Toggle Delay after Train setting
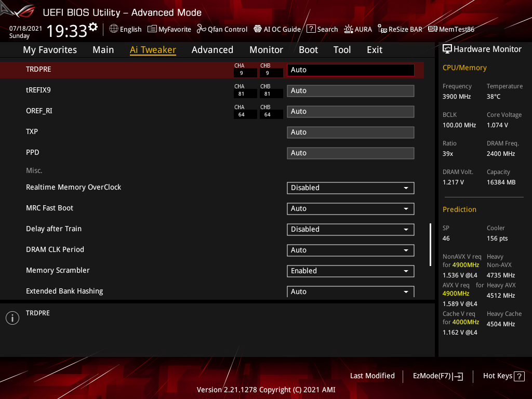The width and height of the screenshot is (532, 399). click(x=350, y=229)
